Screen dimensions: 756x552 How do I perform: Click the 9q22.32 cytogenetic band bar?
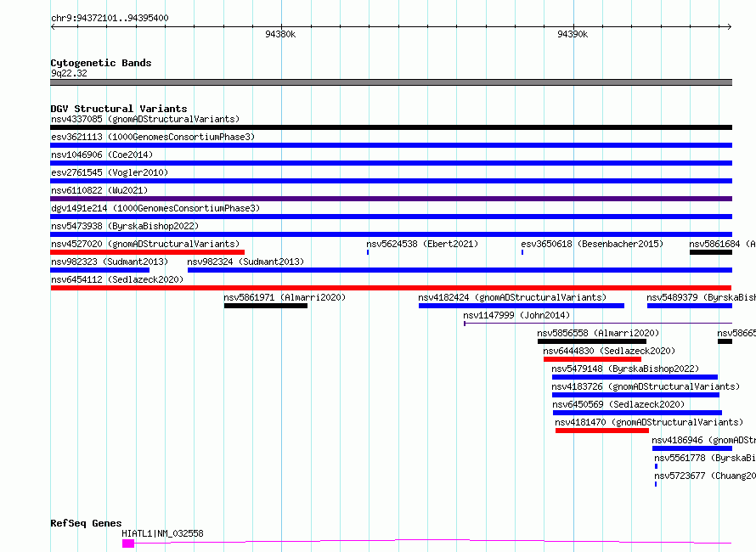[391, 82]
